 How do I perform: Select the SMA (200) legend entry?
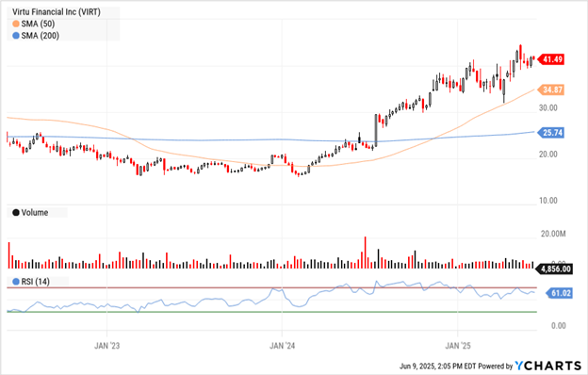[36, 36]
